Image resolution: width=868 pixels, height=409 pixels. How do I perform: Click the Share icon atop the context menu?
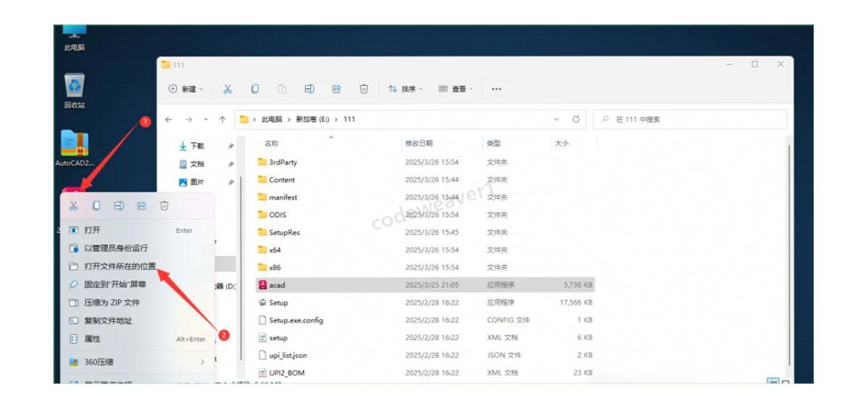click(x=142, y=206)
